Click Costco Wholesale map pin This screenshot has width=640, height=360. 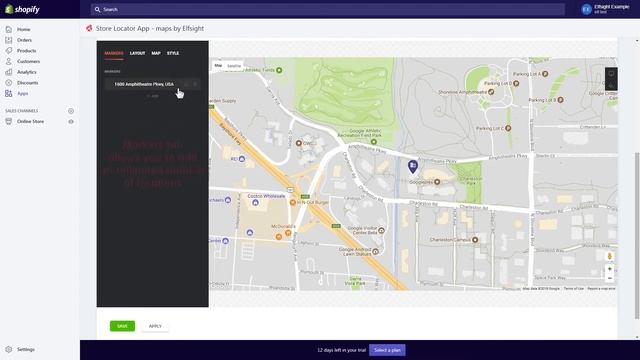(255, 202)
